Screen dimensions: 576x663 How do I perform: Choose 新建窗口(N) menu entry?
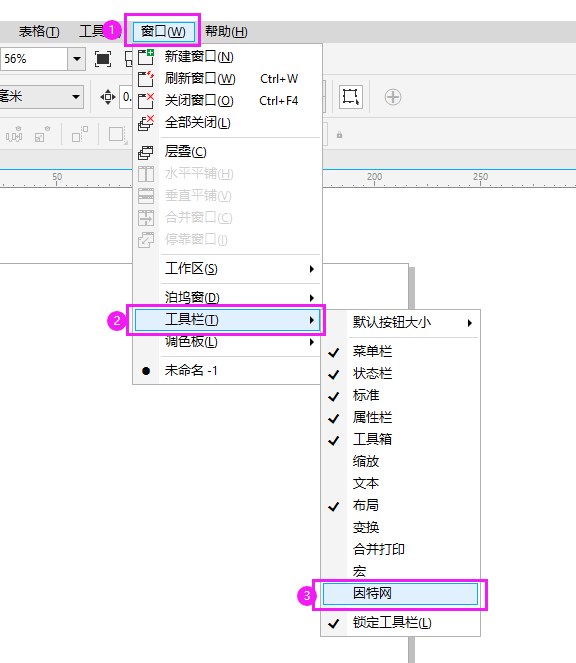(228, 57)
